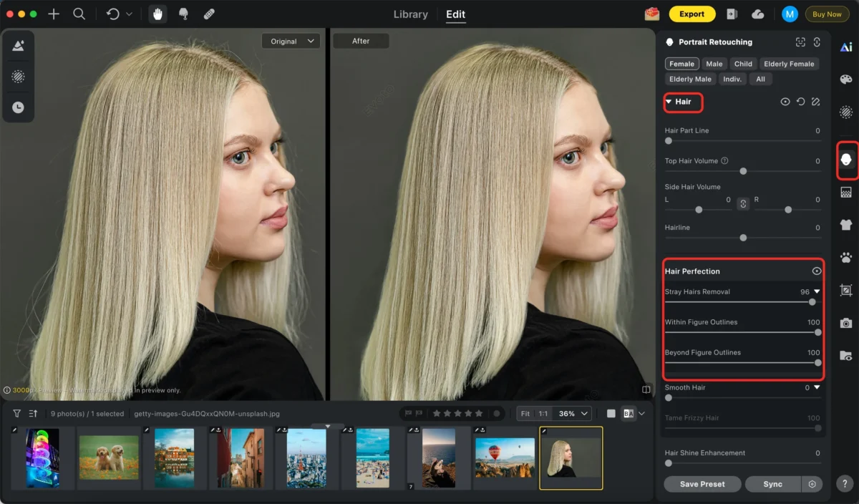Open the color palette adjustment panel

[x=846, y=79]
